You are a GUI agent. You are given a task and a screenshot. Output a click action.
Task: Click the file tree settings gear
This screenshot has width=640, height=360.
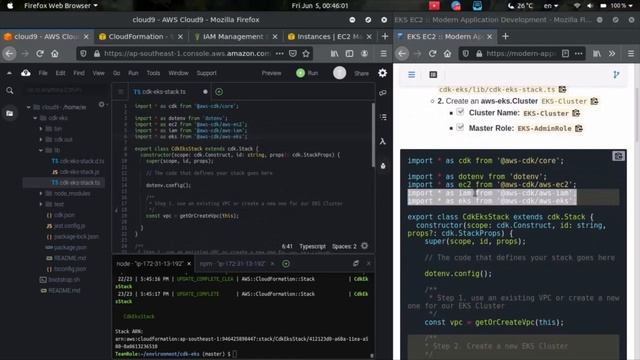(x=102, y=104)
